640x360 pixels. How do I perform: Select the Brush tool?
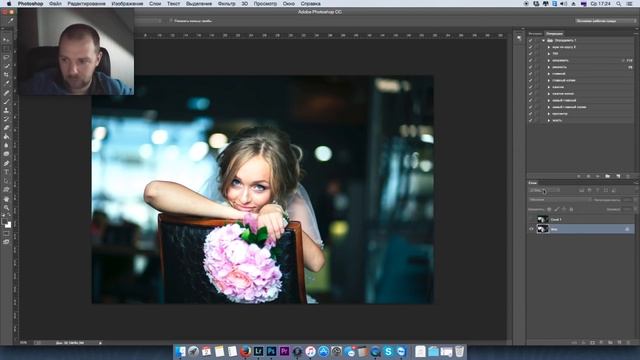point(6,101)
